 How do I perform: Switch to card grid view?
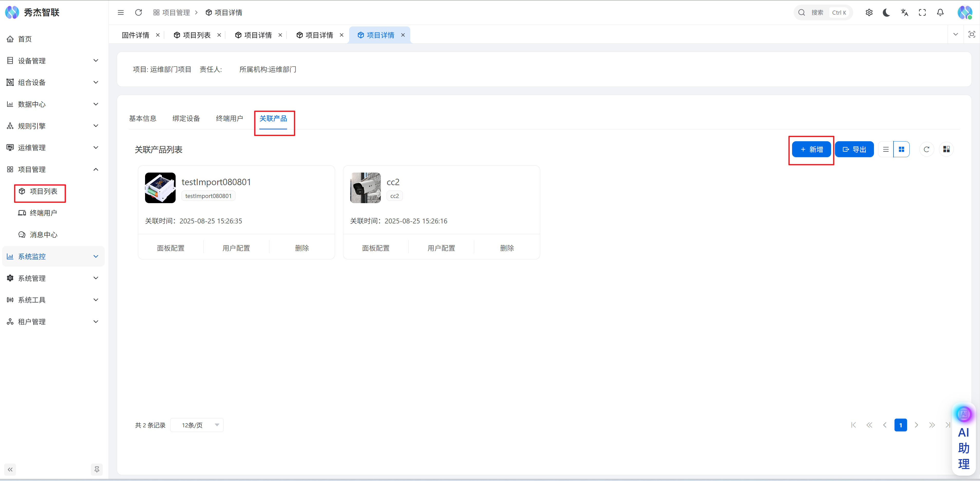(901, 149)
